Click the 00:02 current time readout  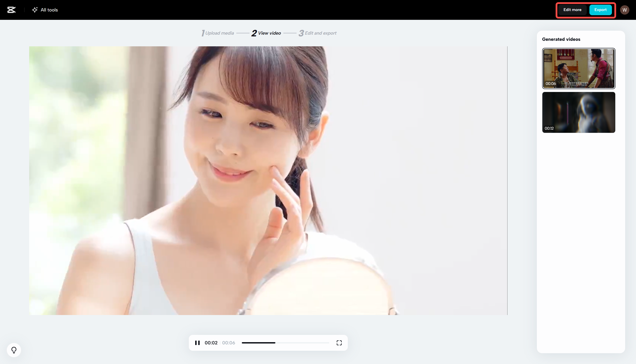click(x=211, y=343)
